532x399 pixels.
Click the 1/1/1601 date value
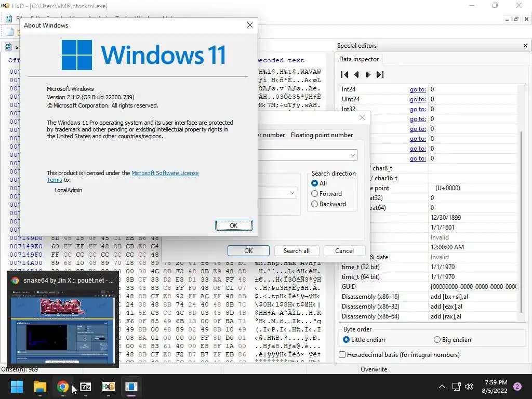(442, 228)
